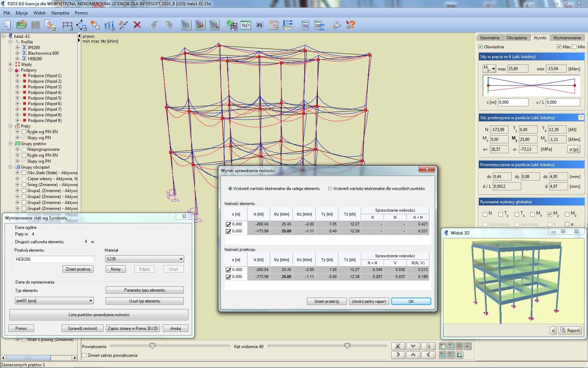Image resolution: width=588 pixels, height=368 pixels.
Task: Open a project with the folder icon
Action: pos(21,25)
